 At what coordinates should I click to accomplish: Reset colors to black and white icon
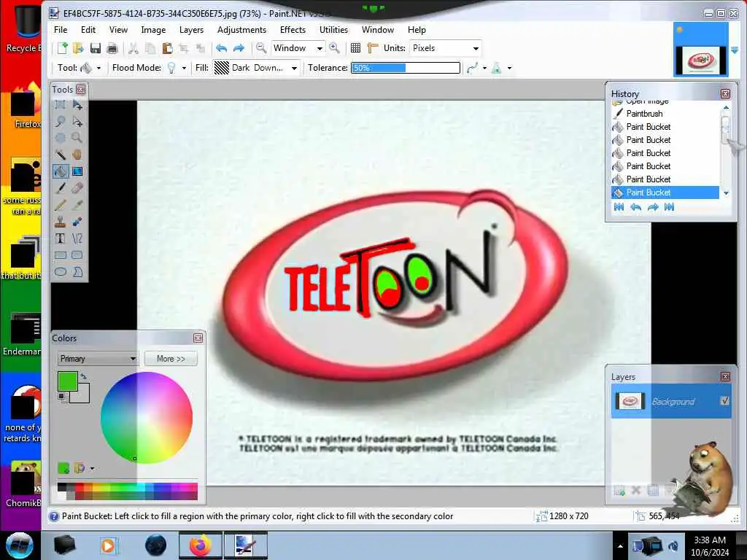click(62, 397)
